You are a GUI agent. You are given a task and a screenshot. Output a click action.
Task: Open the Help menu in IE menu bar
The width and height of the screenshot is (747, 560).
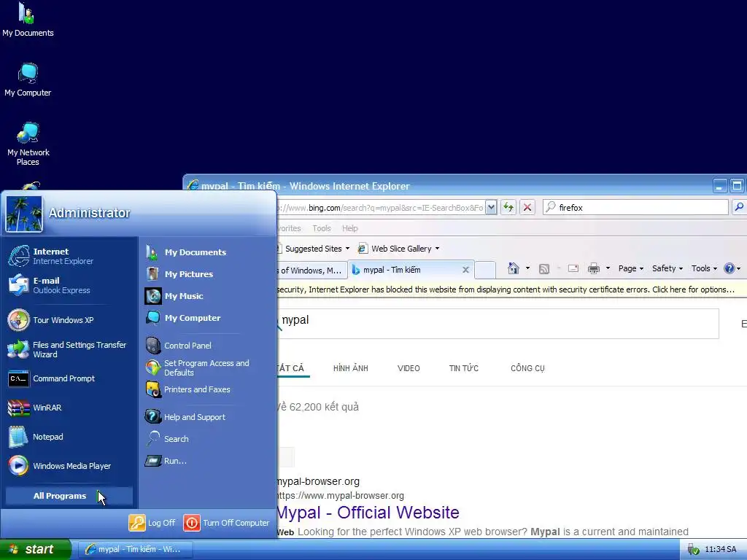[349, 228]
